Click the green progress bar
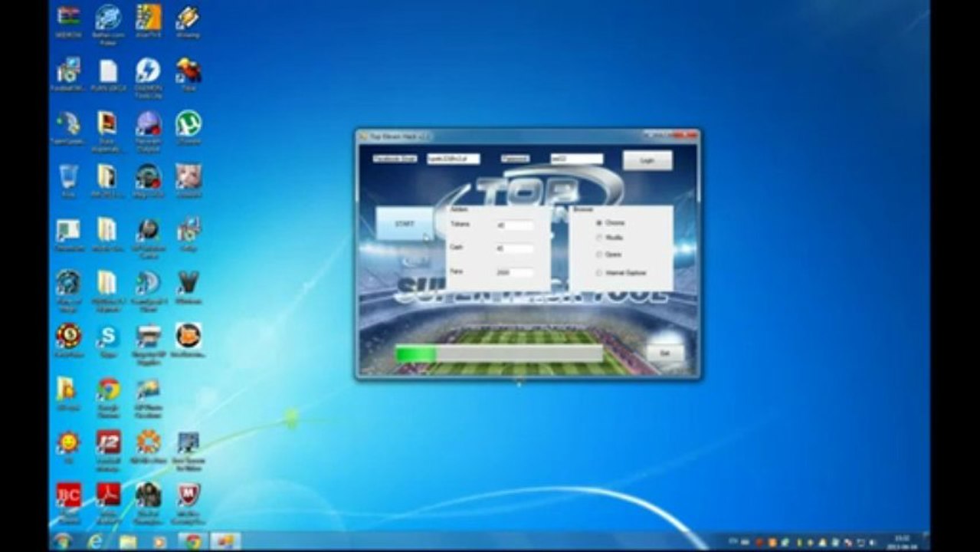The height and width of the screenshot is (552, 980). (499, 353)
